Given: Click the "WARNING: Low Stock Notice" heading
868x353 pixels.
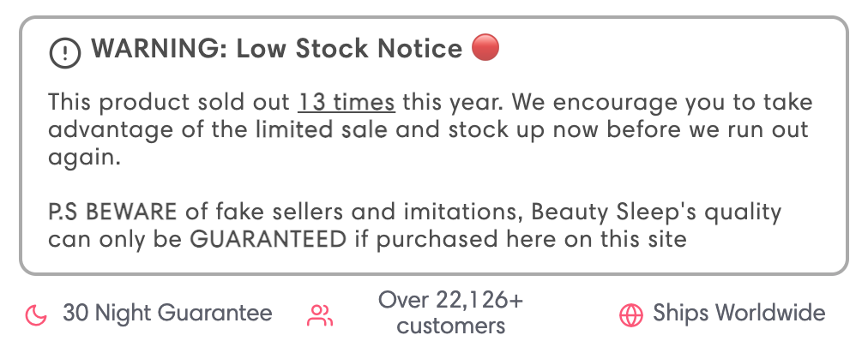Looking at the screenshot, I should click(277, 49).
